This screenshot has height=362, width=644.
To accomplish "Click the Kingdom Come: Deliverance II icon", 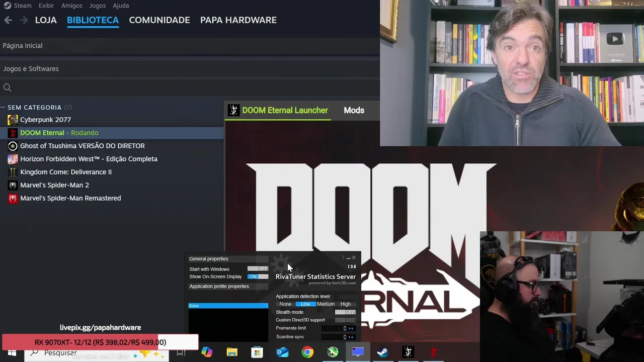I will (x=13, y=172).
